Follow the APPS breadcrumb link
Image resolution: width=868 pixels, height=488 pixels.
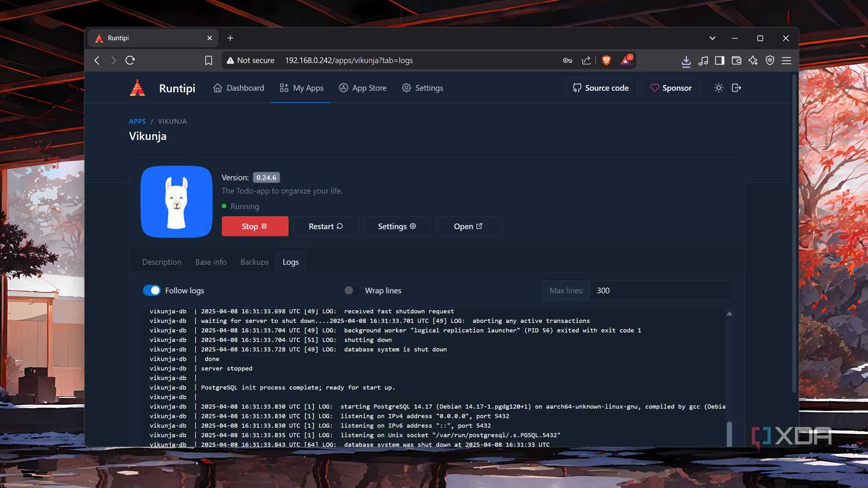coord(137,121)
